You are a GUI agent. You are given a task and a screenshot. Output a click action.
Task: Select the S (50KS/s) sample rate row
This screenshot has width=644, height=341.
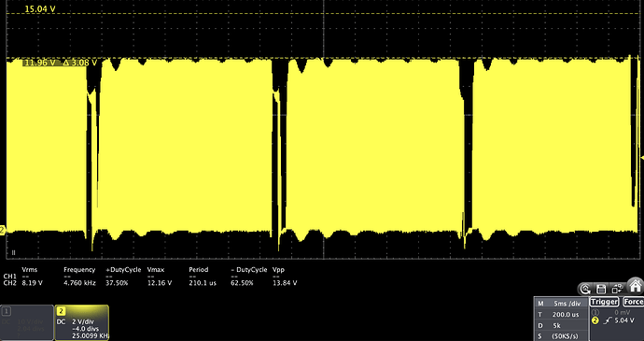tap(561, 335)
